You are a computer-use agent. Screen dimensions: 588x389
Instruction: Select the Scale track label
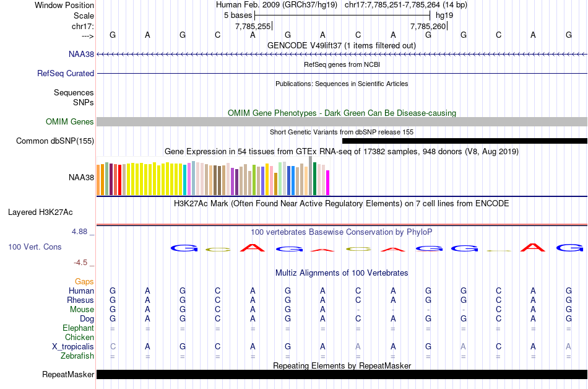[84, 15]
